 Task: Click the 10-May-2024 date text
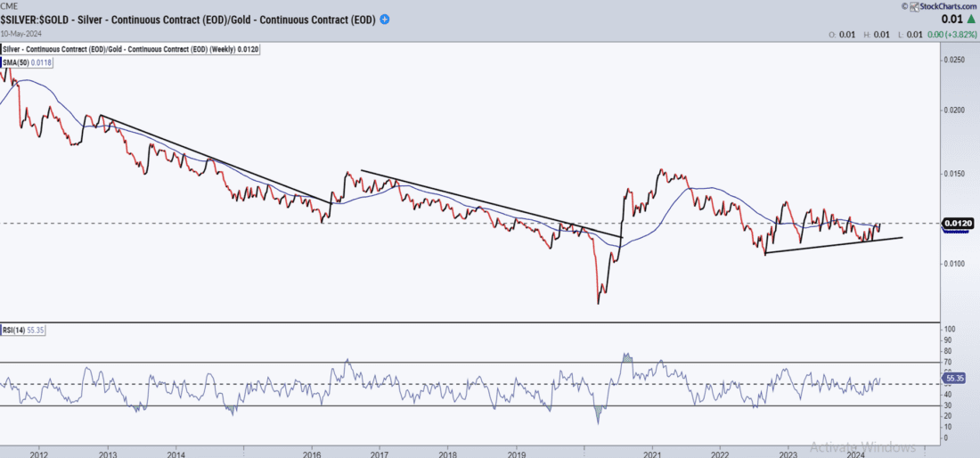coord(23,33)
